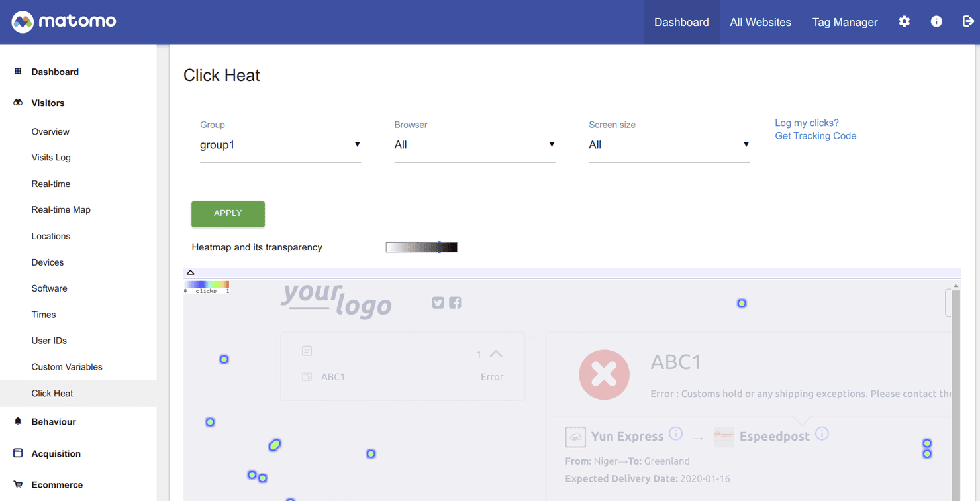980x501 pixels.
Task: Click the Ecommerce cart icon
Action: pos(18,484)
